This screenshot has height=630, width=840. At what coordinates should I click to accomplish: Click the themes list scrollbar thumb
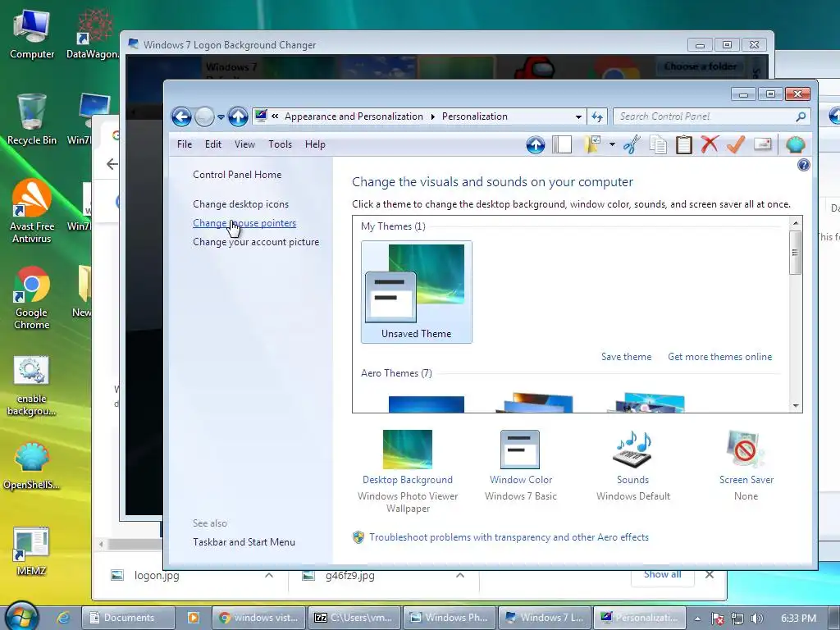coord(796,253)
